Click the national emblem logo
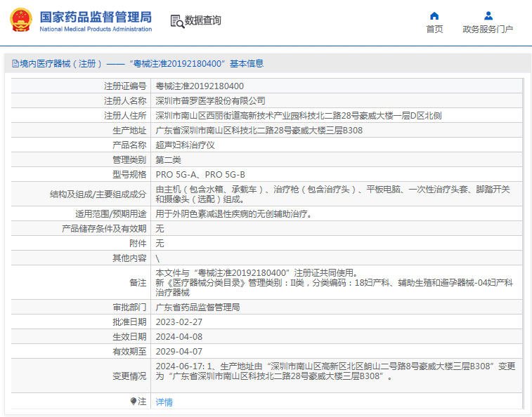This screenshot has height=417, width=532. click(x=21, y=20)
